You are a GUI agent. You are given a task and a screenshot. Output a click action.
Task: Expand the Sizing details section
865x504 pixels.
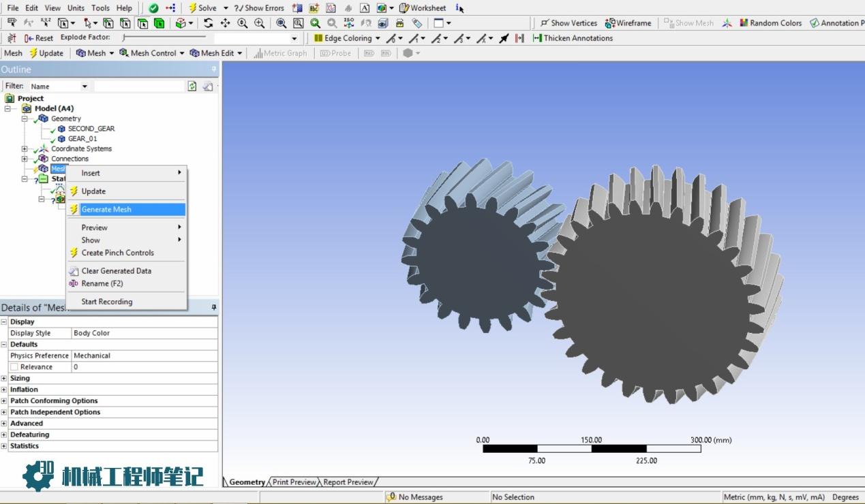point(4,378)
